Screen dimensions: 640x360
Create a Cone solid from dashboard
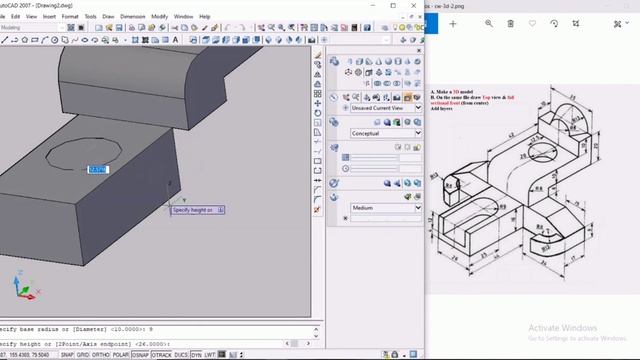coord(378,62)
